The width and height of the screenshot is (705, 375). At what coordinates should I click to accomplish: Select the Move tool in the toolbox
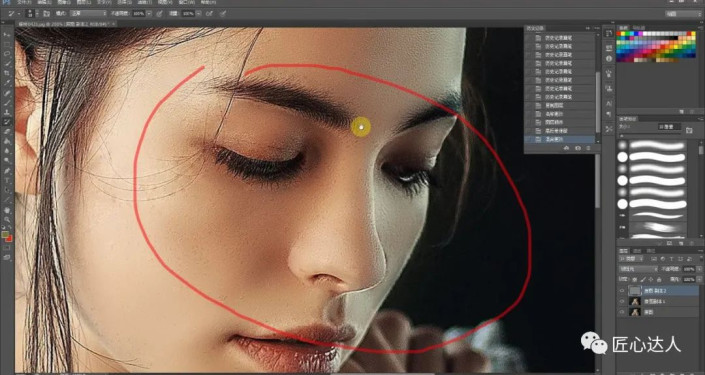[7, 35]
